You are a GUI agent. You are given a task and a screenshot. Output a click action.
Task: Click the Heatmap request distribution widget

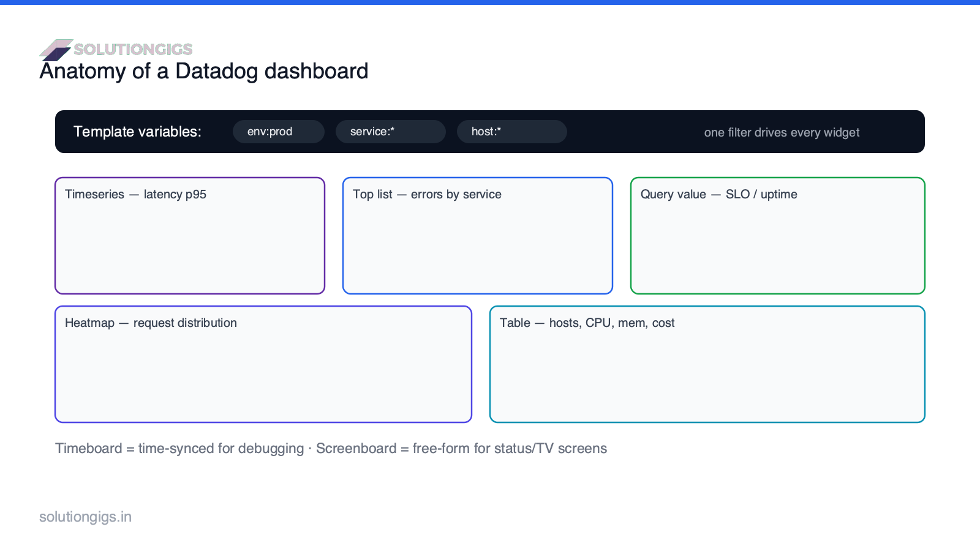(x=263, y=364)
